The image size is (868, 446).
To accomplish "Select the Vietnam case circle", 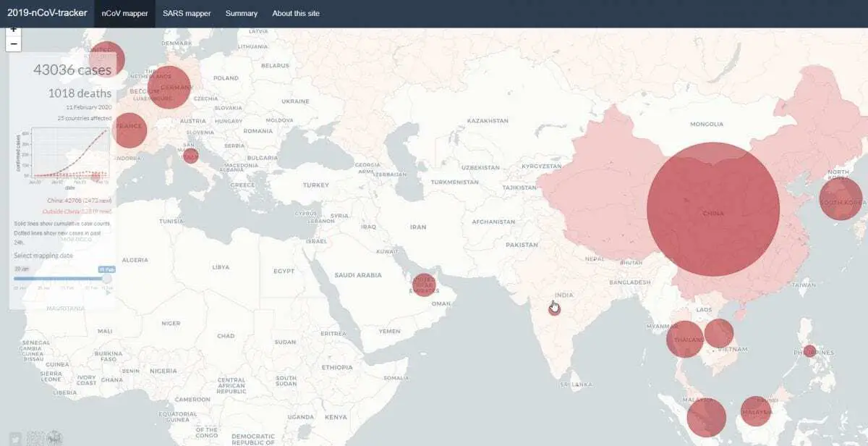I will pos(719,333).
